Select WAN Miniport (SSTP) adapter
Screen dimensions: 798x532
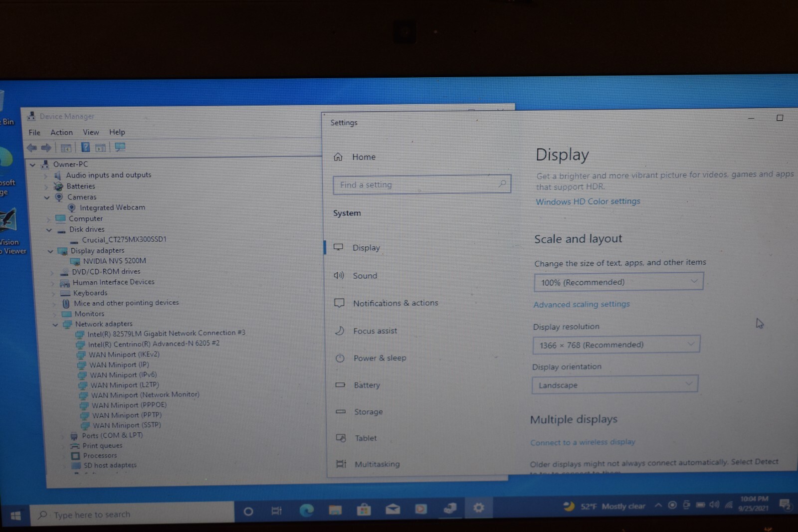point(127,425)
